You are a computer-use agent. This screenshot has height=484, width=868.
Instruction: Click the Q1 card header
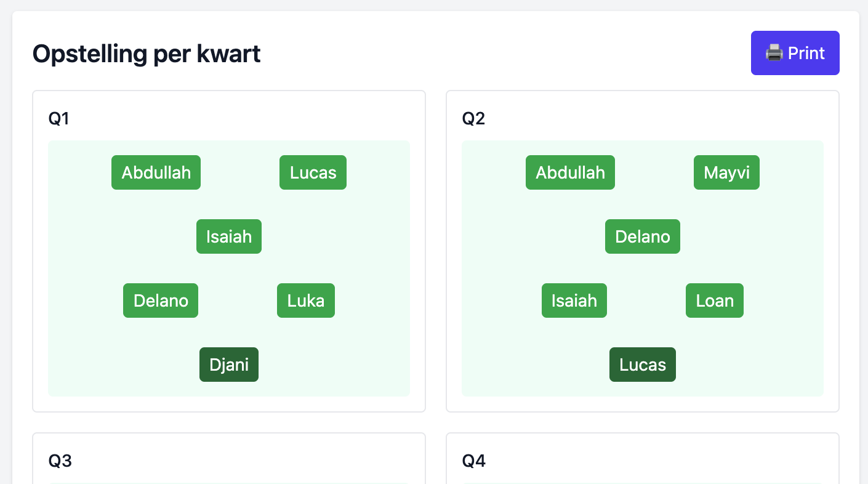click(x=59, y=118)
